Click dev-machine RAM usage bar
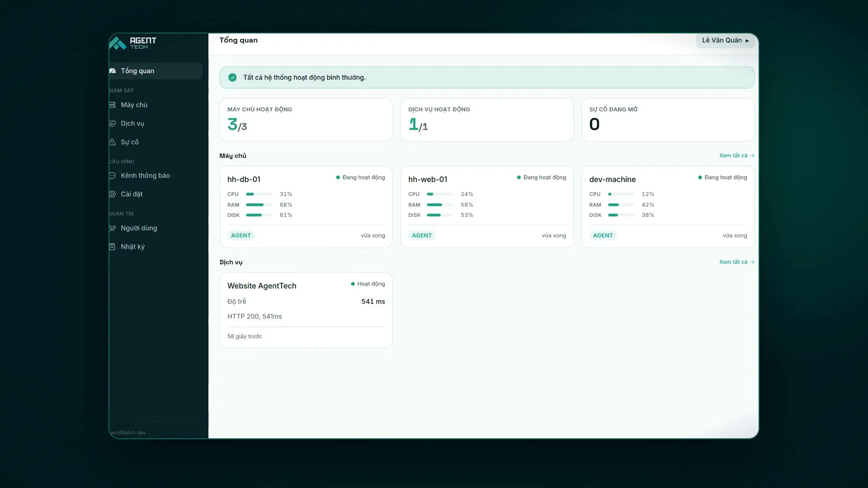Viewport: 868px width, 488px height. (x=621, y=205)
